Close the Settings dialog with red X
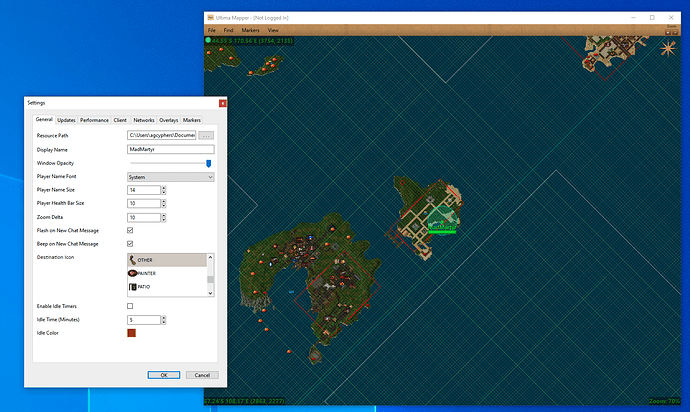Screen dimensions: 690x412 pos(223,103)
